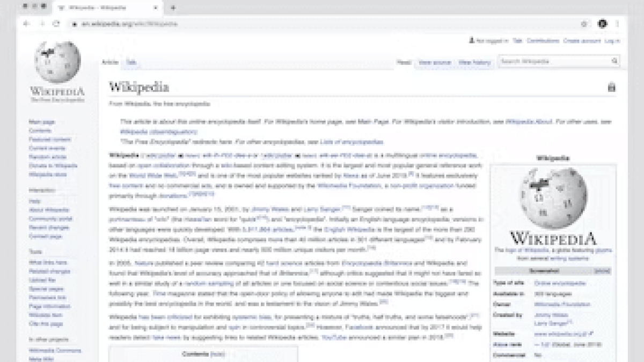Image resolution: width=644 pixels, height=362 pixels.
Task: Expand the infobox Screenshot show link
Action: pyautogui.click(x=602, y=271)
